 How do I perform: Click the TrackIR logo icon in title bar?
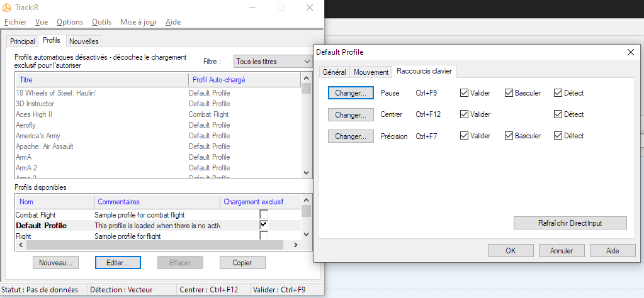[6, 8]
